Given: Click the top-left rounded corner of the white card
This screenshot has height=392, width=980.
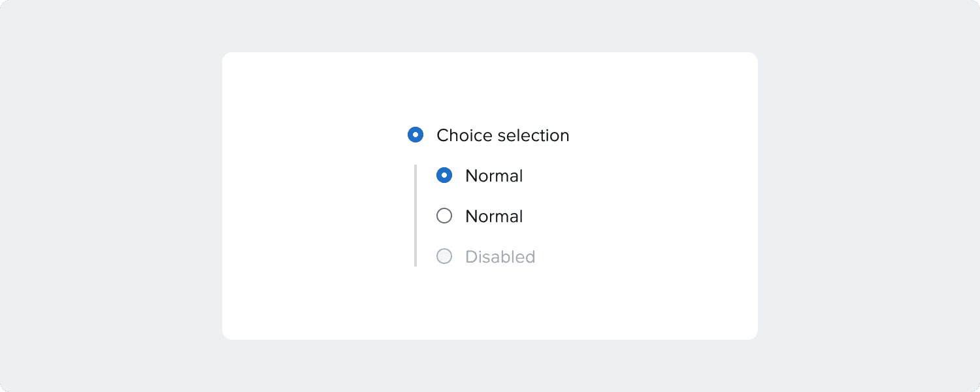Looking at the screenshot, I should pos(226,56).
